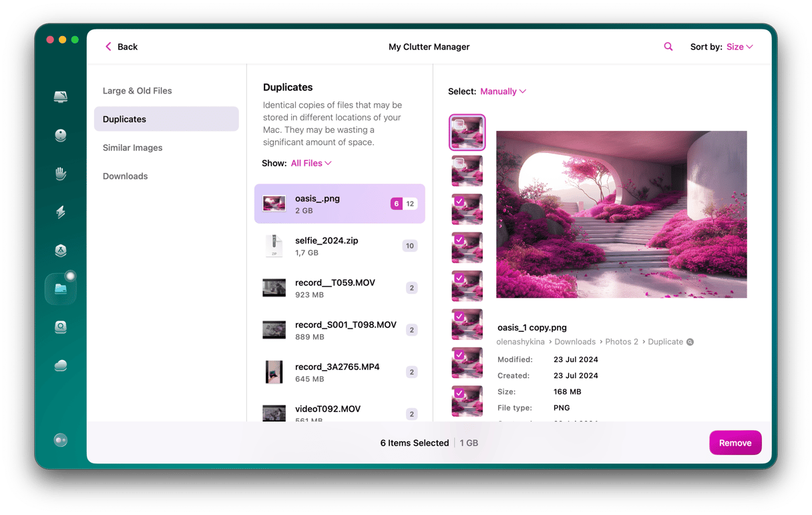The height and width of the screenshot is (515, 812).
Task: Click the record__T059.MOV video icon
Action: pos(274,288)
